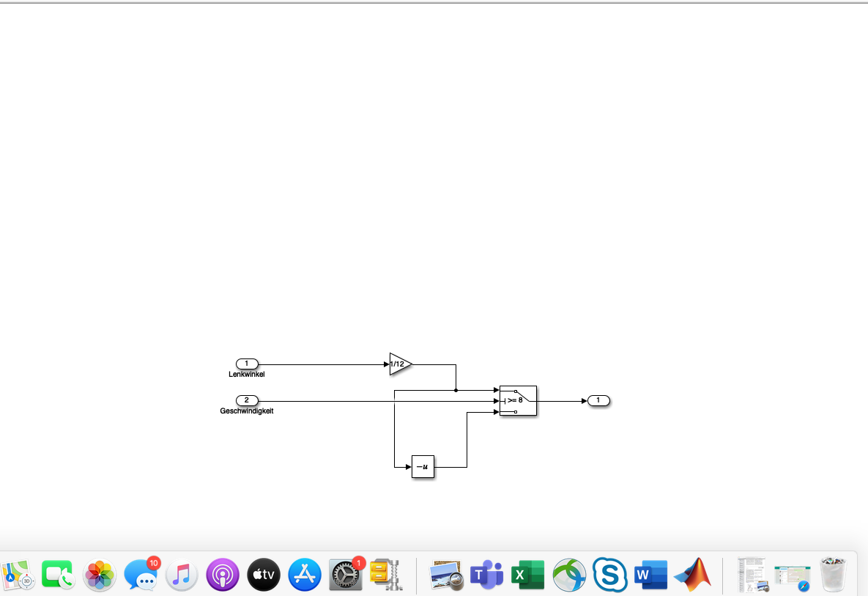Open System Preferences with update badge
This screenshot has width=868, height=596.
(346, 575)
